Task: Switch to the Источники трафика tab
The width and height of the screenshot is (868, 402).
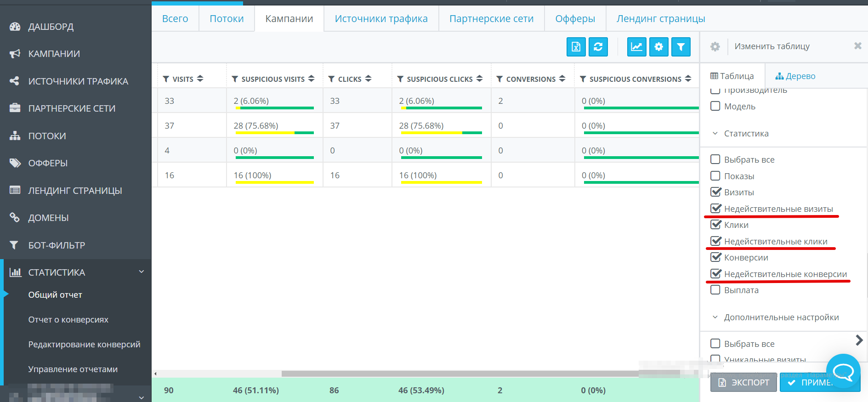Action: point(381,19)
